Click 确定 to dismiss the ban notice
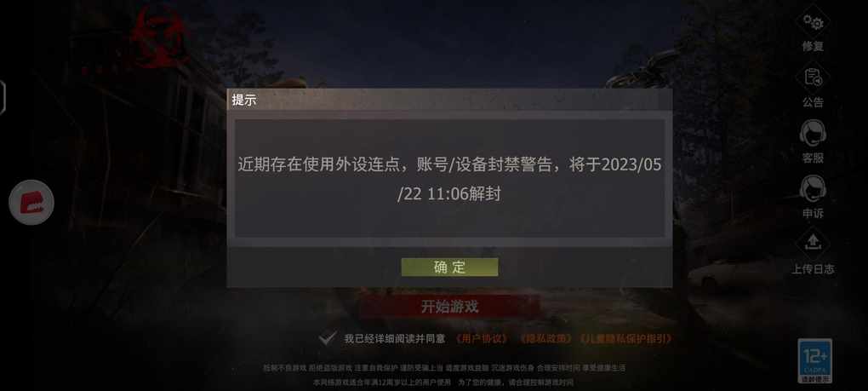Screen dimensions: 868x391 point(449,267)
